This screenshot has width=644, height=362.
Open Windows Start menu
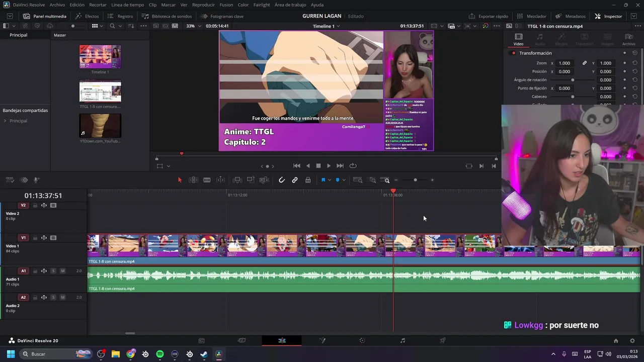pos(11,354)
